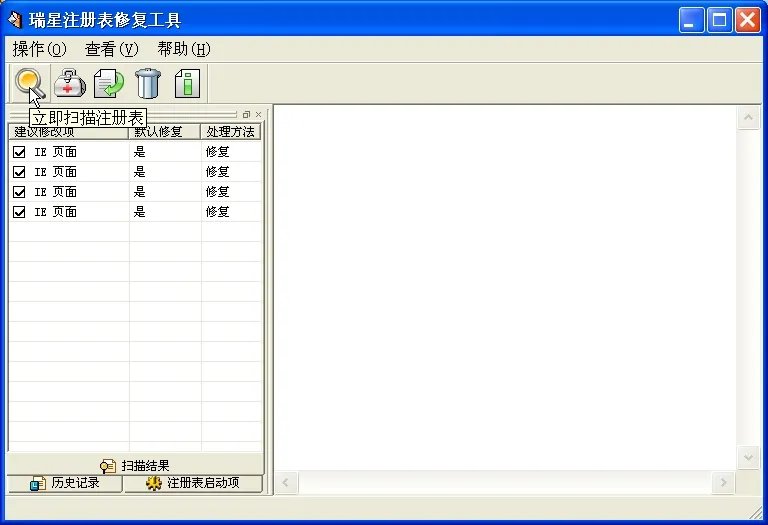Viewport: 768px width, 525px height.
Task: Click the trash bin toolbar icon
Action: coord(148,84)
